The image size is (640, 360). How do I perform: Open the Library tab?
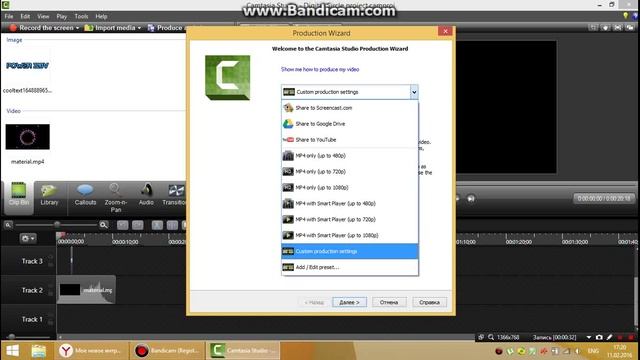[49, 195]
